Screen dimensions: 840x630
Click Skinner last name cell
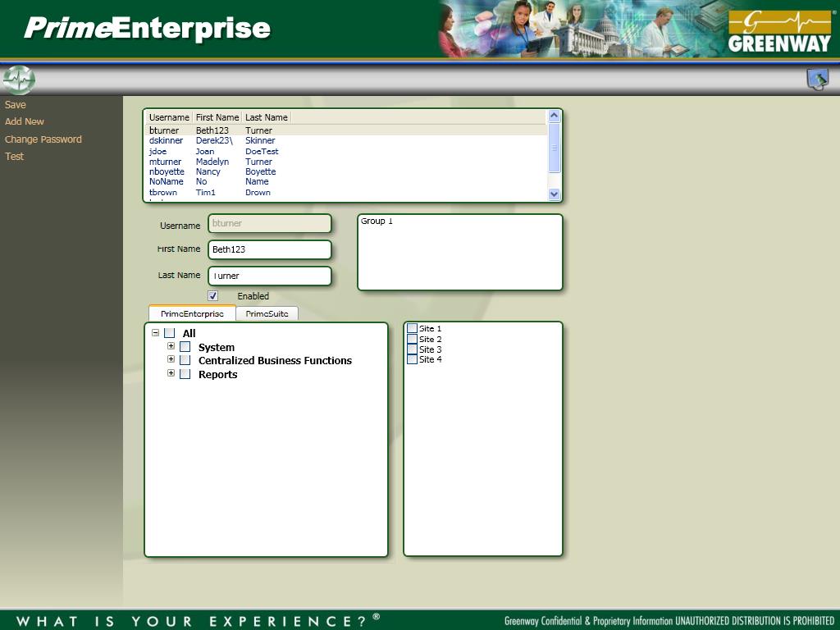tap(260, 140)
